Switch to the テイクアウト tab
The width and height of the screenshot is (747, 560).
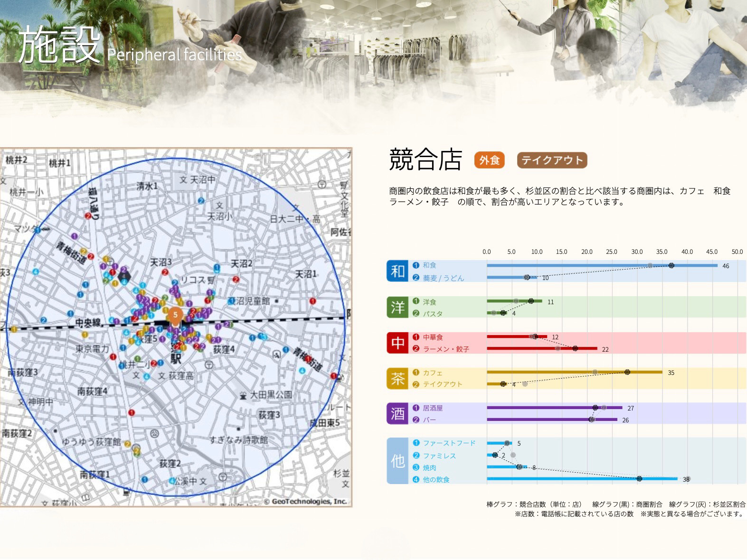pyautogui.click(x=552, y=160)
